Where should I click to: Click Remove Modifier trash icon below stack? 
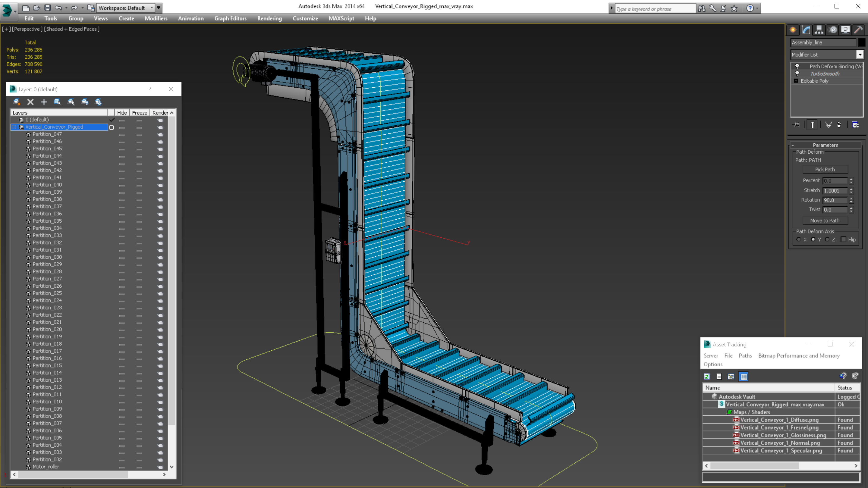click(839, 125)
